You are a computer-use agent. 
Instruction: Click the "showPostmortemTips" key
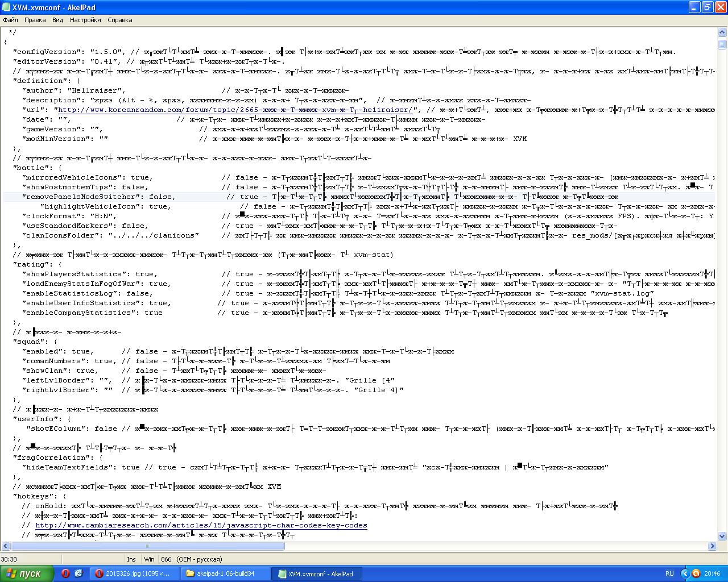pyautogui.click(x=69, y=187)
